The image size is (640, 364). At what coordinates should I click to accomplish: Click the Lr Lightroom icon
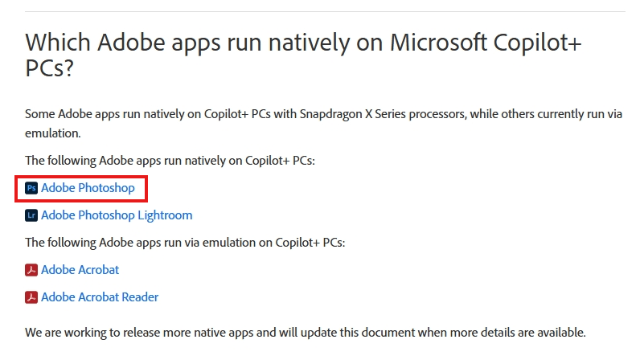coord(31,215)
